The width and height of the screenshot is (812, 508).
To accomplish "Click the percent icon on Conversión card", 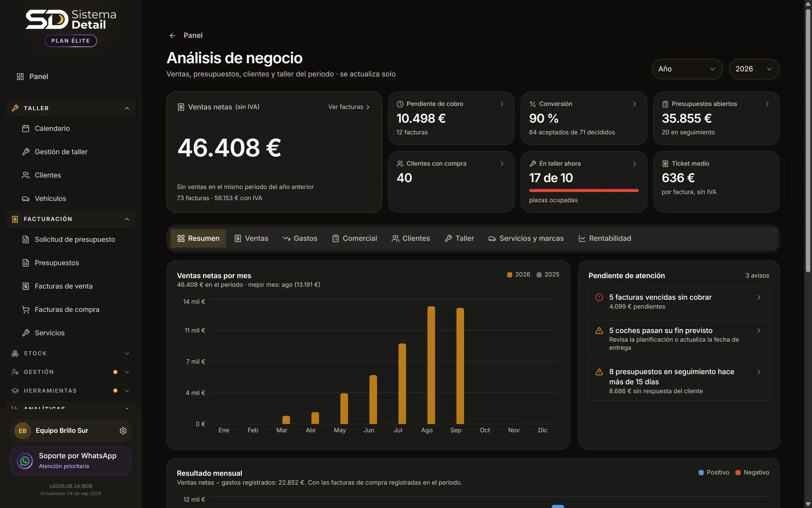I will [x=533, y=104].
